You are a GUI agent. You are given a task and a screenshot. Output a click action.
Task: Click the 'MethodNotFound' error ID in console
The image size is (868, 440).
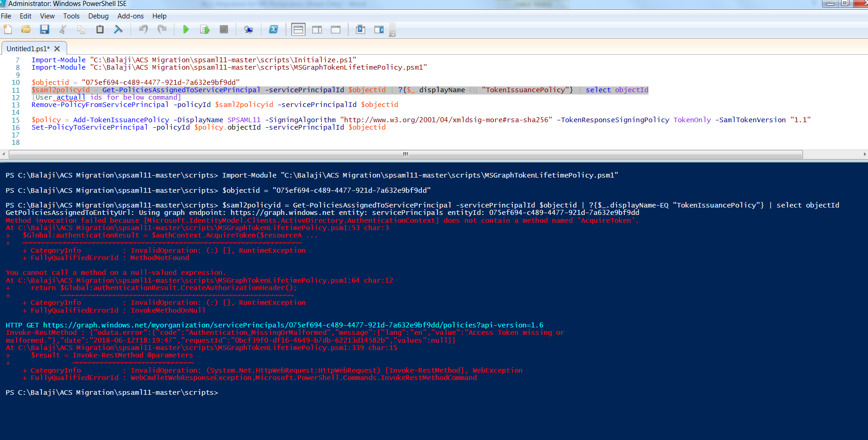(x=160, y=258)
